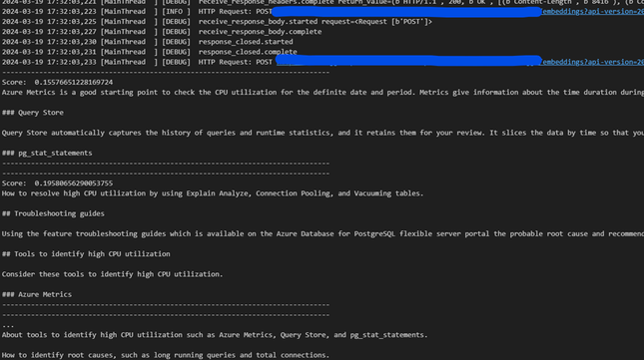The height and width of the screenshot is (360, 644).
Task: Click line 'About tools to identify high CPU'
Action: (x=215, y=335)
